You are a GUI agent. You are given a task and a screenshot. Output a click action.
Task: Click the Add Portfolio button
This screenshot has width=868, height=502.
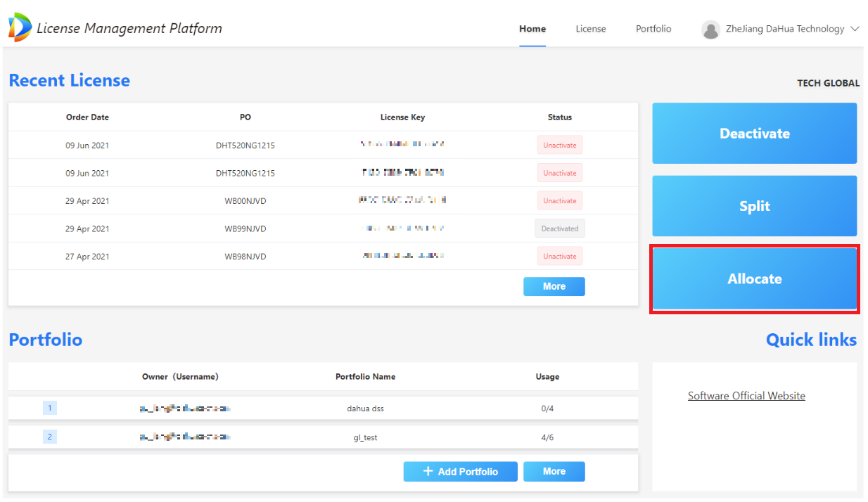pyautogui.click(x=461, y=472)
